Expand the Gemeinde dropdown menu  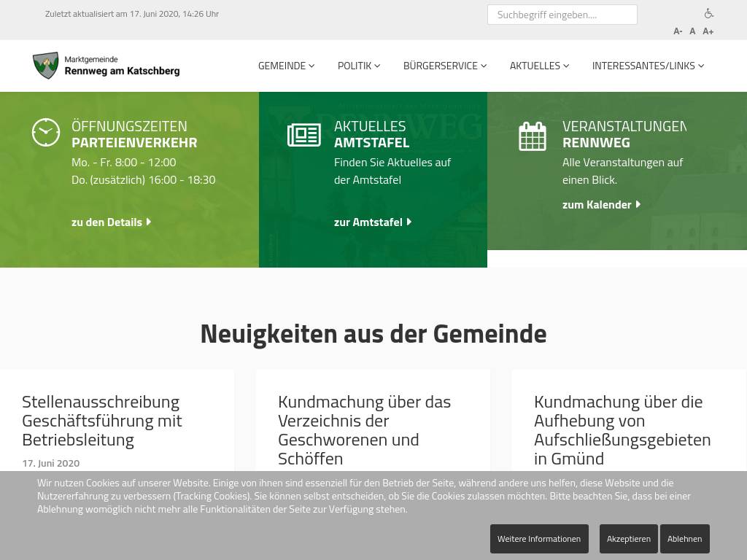286,66
